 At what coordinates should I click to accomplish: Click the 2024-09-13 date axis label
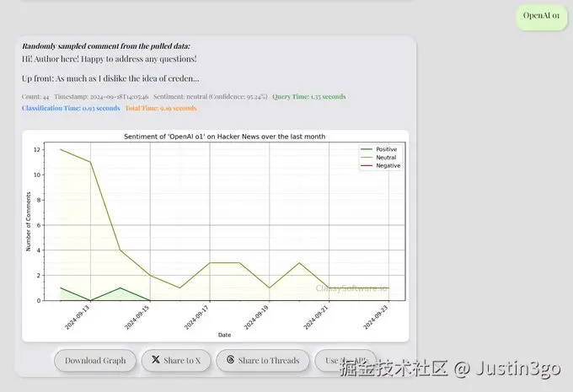(x=78, y=318)
